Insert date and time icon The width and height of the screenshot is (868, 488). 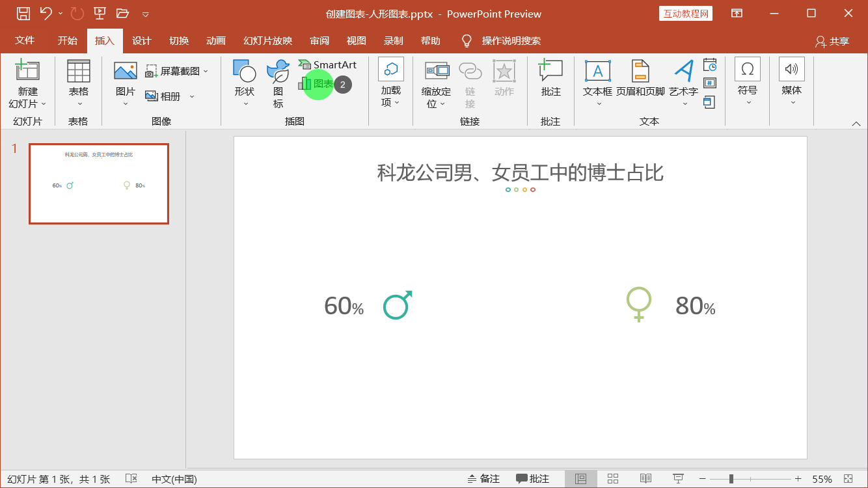pos(710,64)
